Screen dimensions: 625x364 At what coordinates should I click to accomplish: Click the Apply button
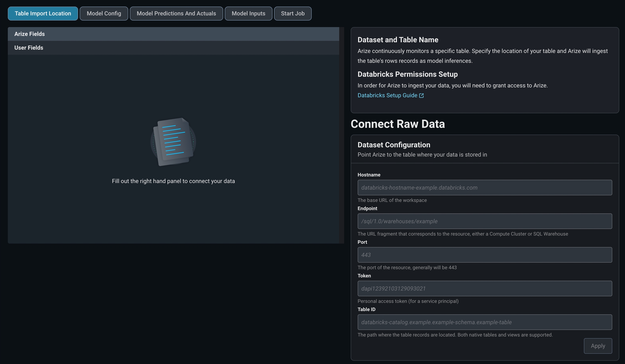(x=598, y=346)
